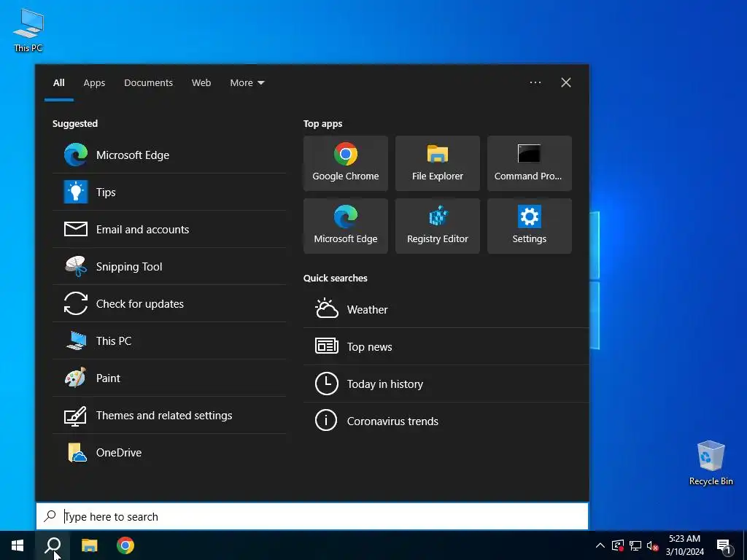Open This PC in Suggested list

tap(169, 341)
